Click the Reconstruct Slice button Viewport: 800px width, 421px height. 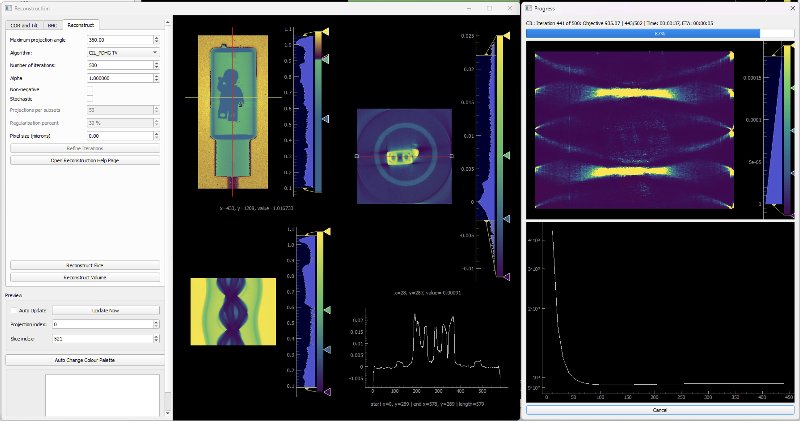coord(85,265)
